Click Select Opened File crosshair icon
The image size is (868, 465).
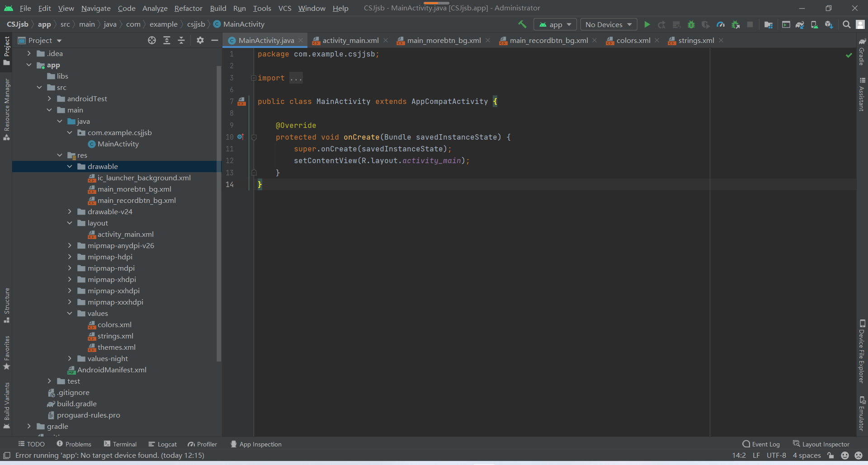click(152, 41)
